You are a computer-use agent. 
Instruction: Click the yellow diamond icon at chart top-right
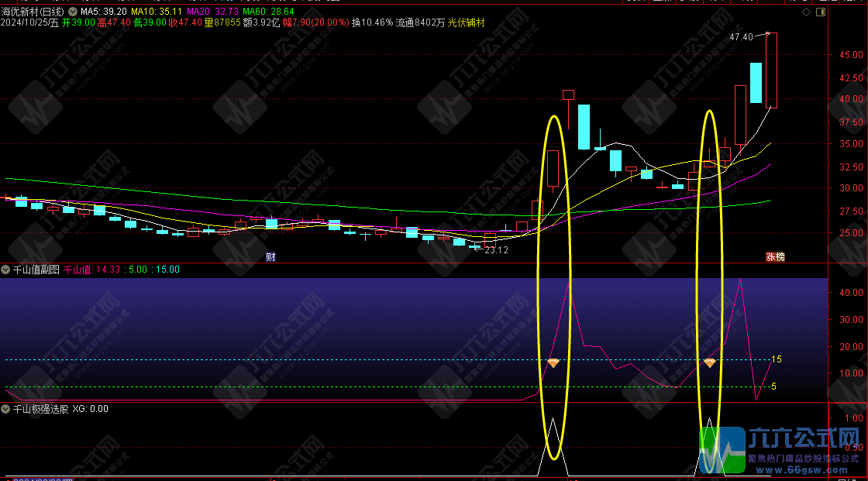[x=807, y=12]
